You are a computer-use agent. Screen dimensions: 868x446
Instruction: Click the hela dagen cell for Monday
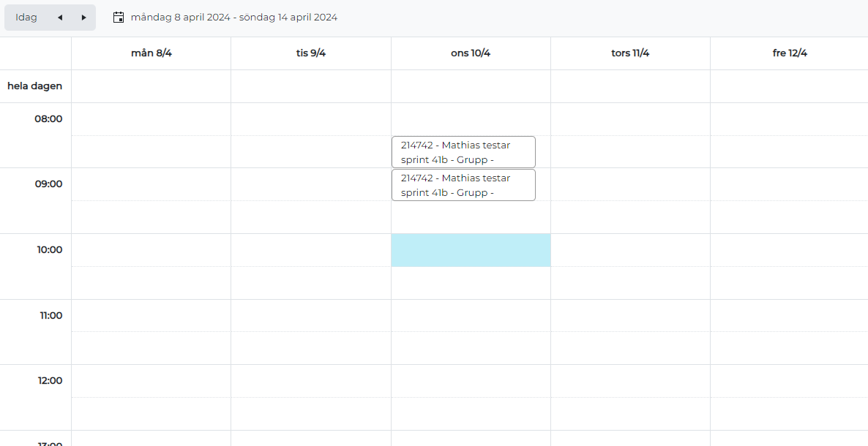151,86
